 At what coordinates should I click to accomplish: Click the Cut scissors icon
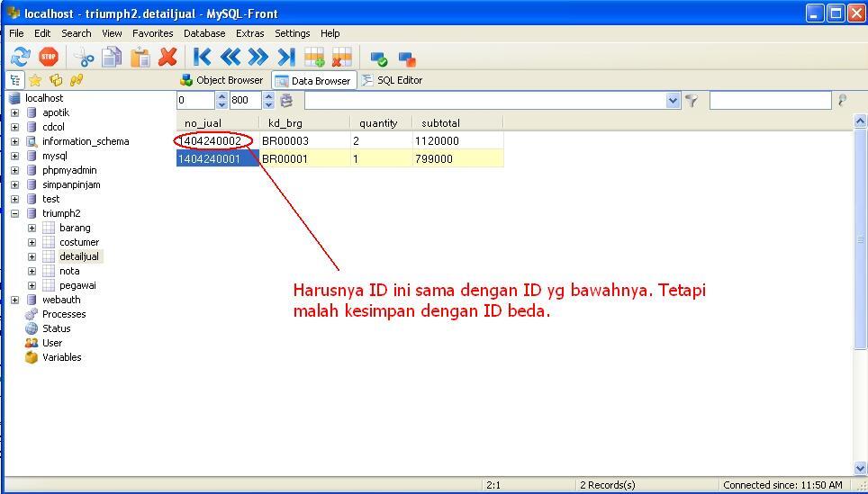pos(84,57)
